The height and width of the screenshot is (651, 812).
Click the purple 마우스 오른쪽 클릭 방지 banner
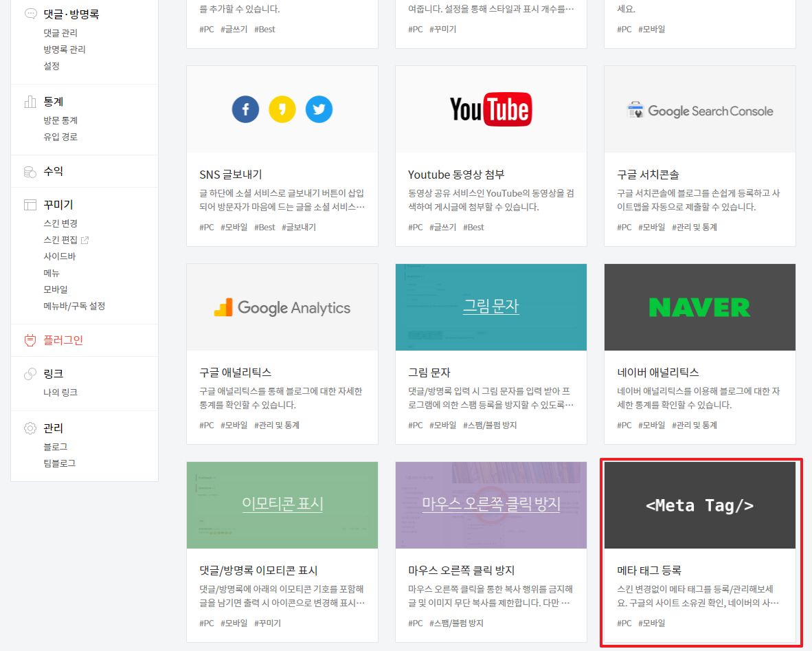point(491,505)
